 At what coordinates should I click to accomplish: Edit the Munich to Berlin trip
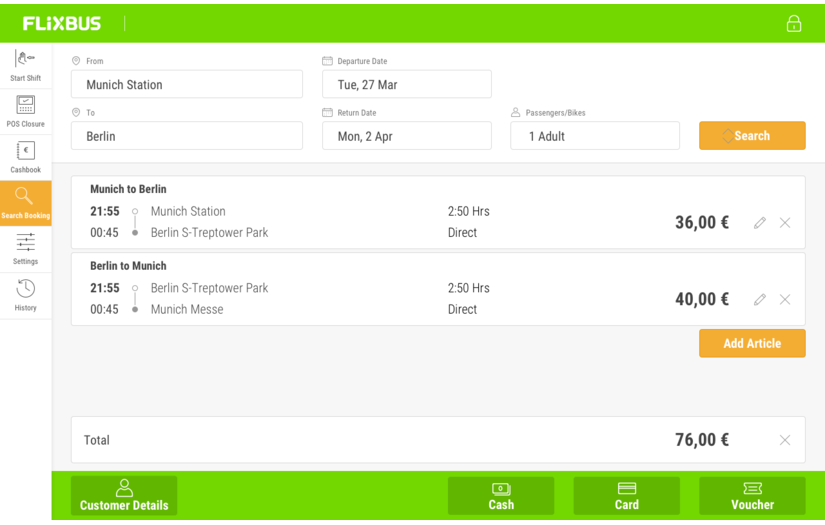(759, 223)
